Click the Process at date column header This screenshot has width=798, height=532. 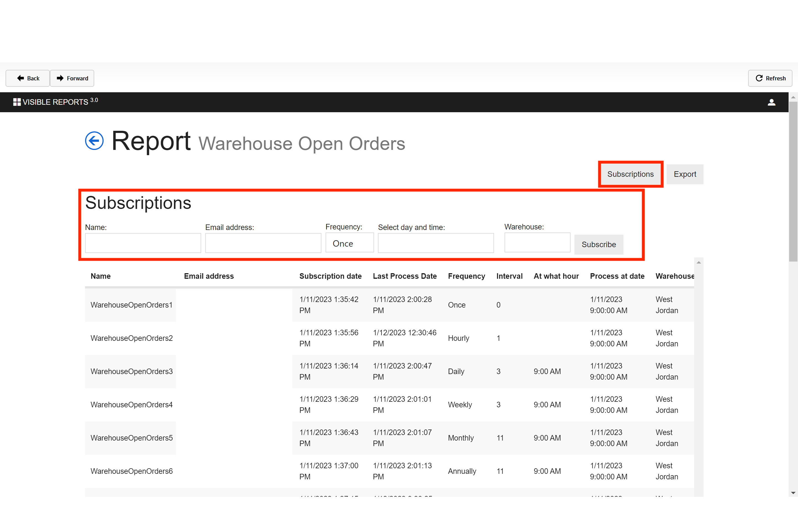[x=617, y=276]
